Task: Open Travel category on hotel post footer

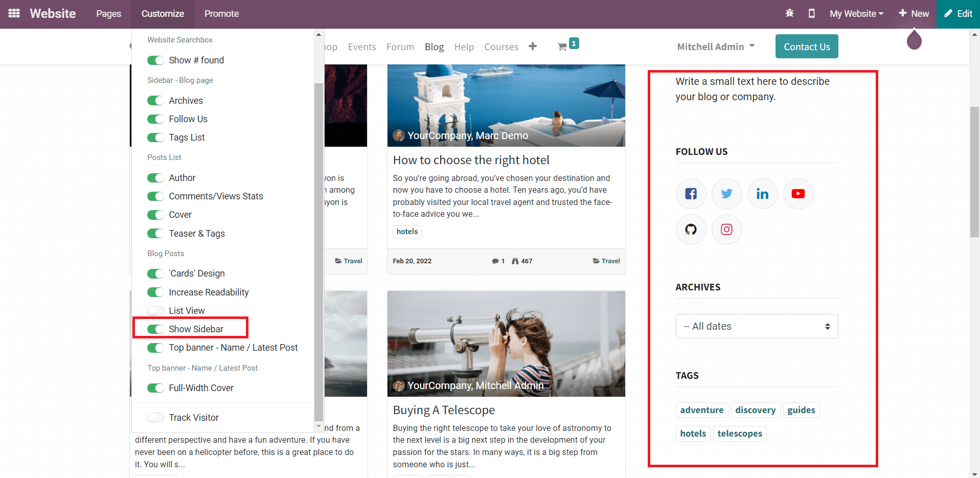Action: pyautogui.click(x=606, y=261)
